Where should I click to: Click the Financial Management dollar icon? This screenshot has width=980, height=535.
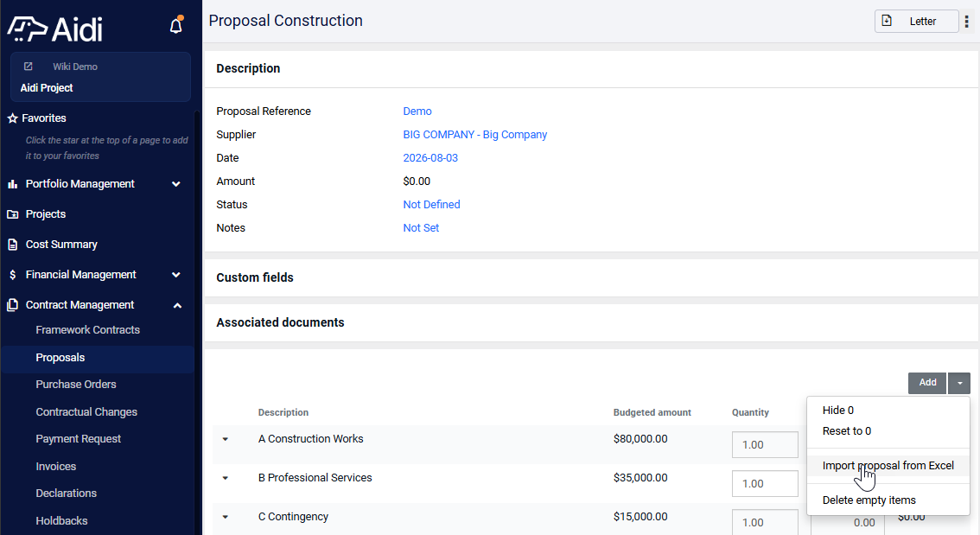click(12, 275)
